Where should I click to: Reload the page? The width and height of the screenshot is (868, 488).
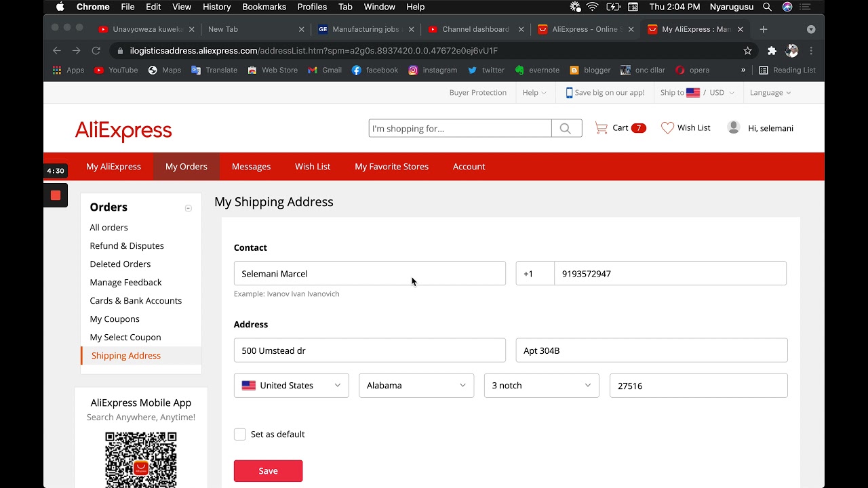[96, 51]
